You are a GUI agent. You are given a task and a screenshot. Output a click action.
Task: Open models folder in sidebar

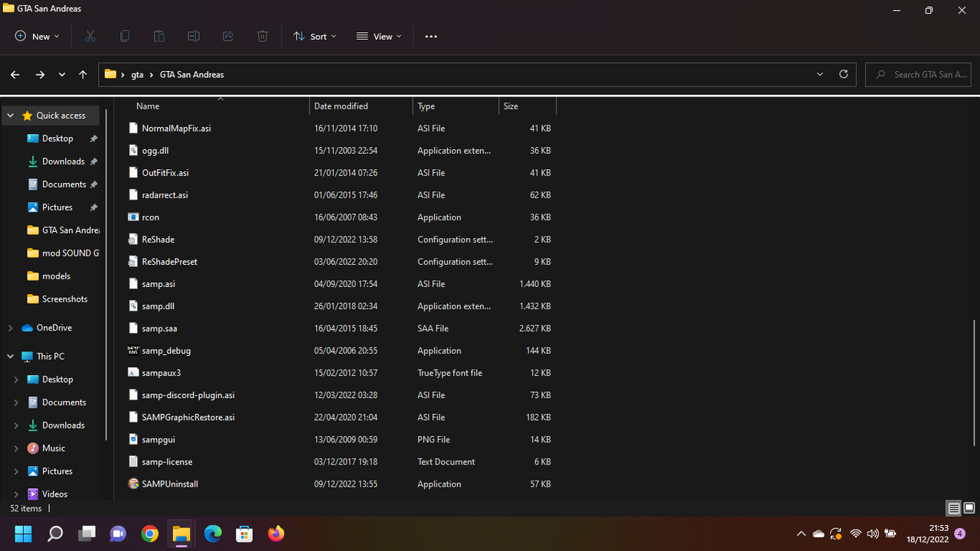coord(56,276)
